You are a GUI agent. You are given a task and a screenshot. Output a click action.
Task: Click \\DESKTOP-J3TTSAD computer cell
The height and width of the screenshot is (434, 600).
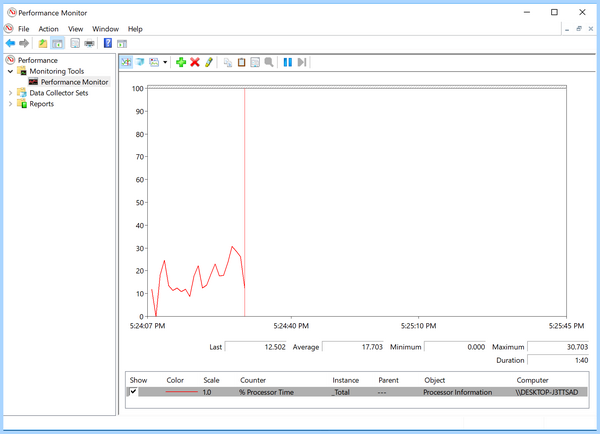[x=546, y=392]
